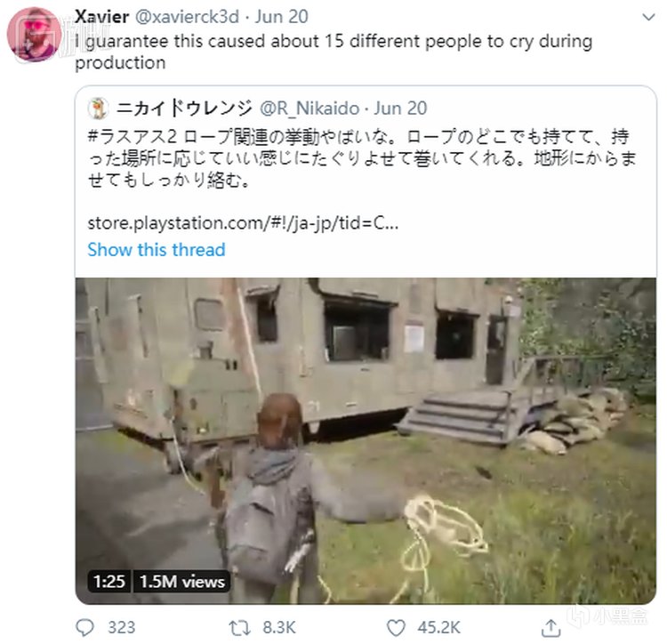667x644 pixels.
Task: Open the quoted tweet's Jun 20 timestamp
Action: tap(401, 109)
